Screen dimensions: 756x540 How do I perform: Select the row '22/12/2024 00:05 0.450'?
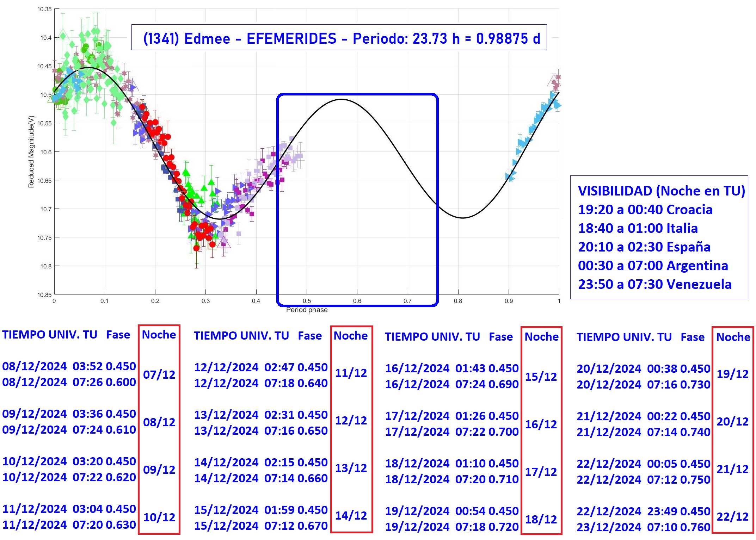[x=644, y=464]
